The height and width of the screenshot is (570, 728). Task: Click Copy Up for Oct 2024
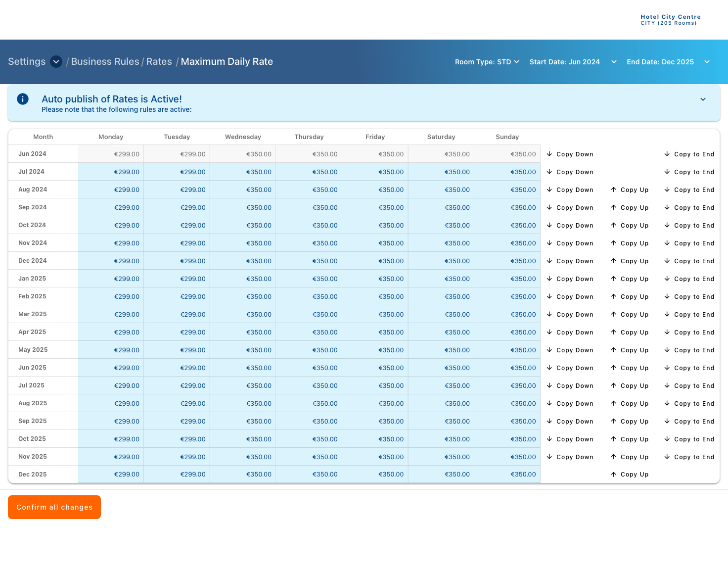tap(630, 226)
